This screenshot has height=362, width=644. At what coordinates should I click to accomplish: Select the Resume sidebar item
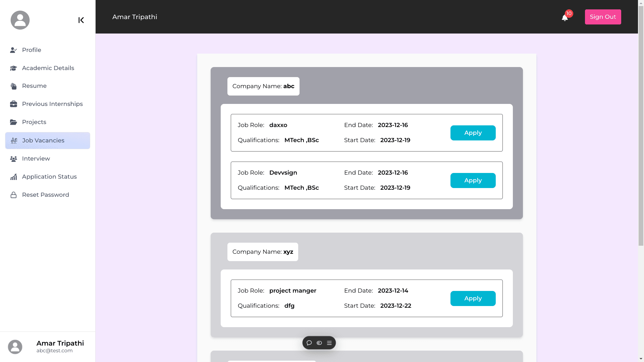tap(34, 86)
